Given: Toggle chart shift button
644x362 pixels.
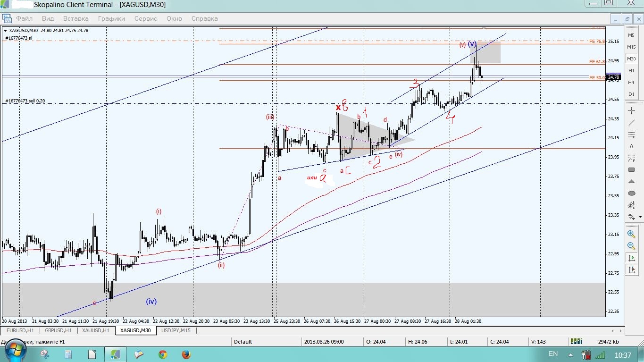Looking at the screenshot, I should point(631,269).
